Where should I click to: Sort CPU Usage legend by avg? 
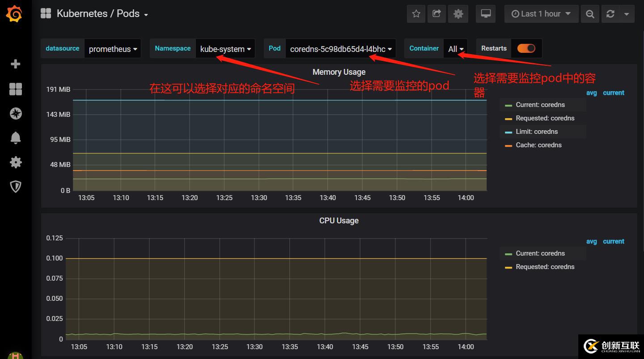coord(592,241)
